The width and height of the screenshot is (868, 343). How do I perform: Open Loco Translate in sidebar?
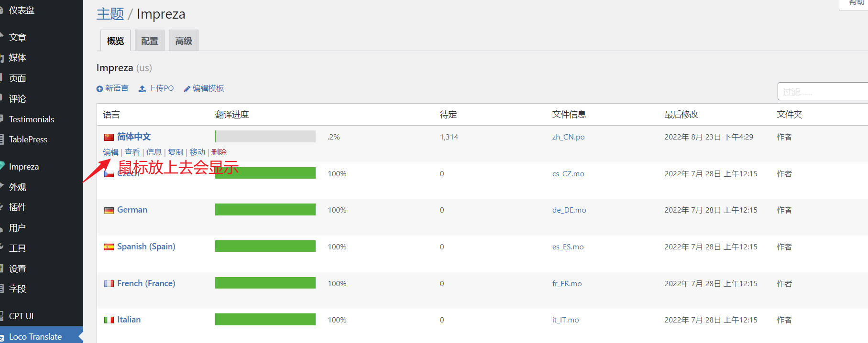click(x=35, y=336)
